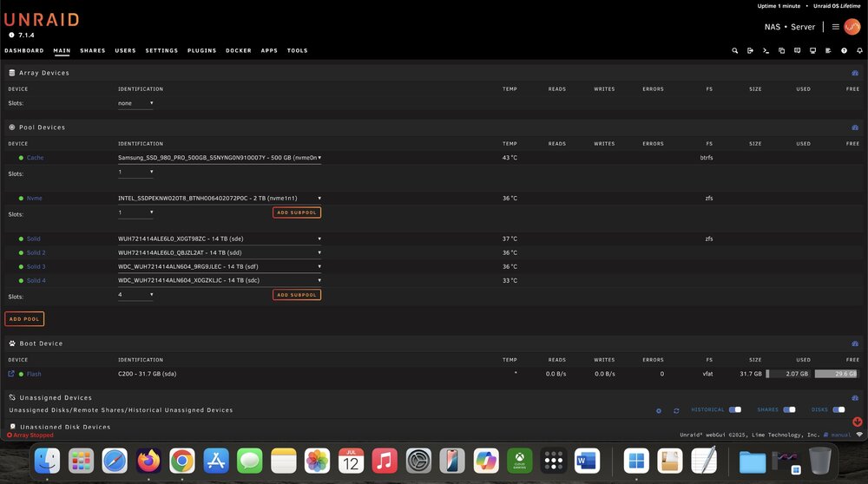
Task: Refresh the Unassigned Devices list
Action: (x=676, y=410)
